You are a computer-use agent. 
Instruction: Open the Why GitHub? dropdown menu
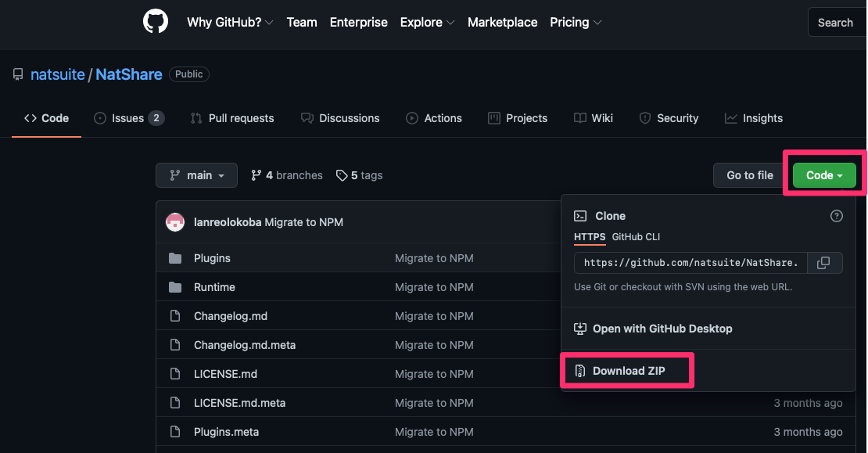click(230, 22)
